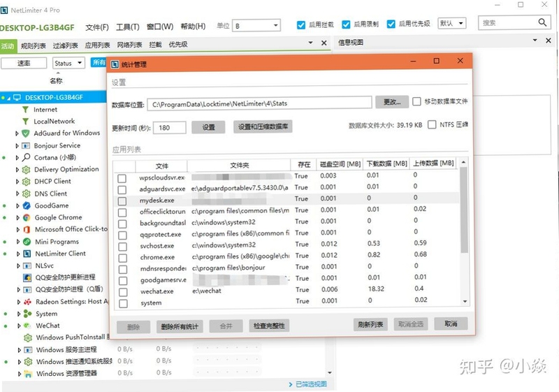Screen dimensions: 559x392
Task: Click the Bonjour Service icon
Action: click(x=26, y=145)
